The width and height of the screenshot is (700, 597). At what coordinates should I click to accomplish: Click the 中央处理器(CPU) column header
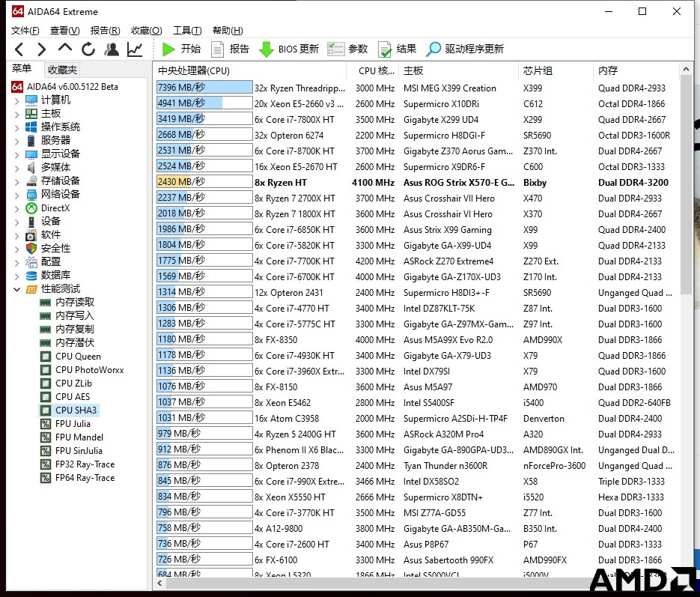[251, 70]
